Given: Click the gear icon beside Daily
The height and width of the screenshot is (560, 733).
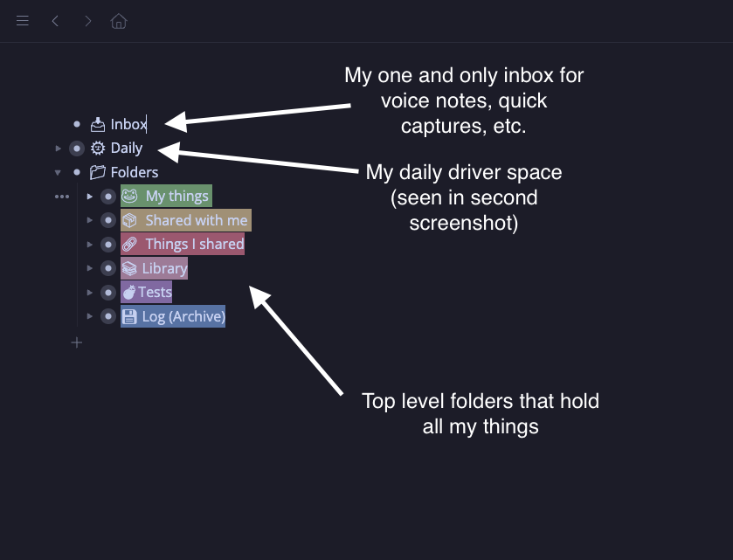Looking at the screenshot, I should click(x=98, y=149).
